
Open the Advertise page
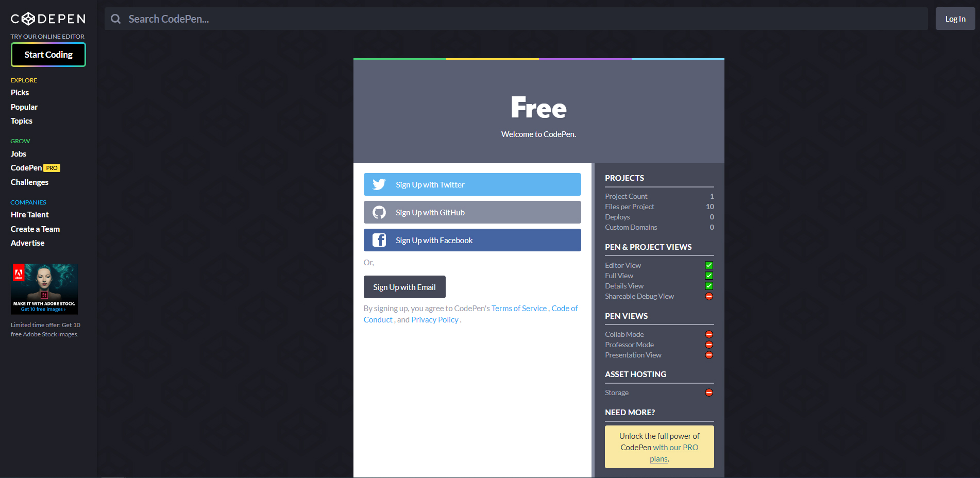(x=27, y=243)
